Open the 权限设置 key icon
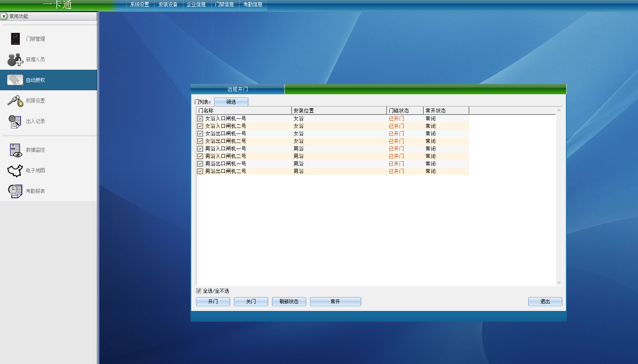 15,101
